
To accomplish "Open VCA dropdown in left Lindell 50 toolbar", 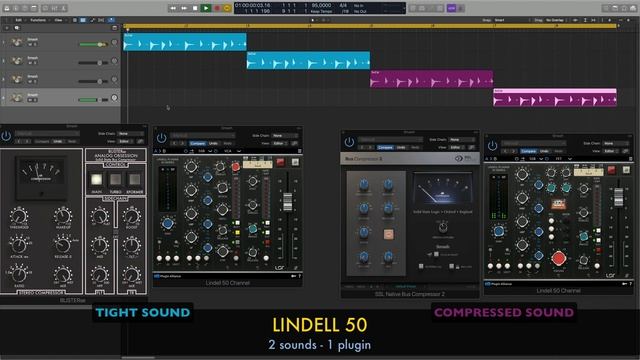I will click(232, 151).
